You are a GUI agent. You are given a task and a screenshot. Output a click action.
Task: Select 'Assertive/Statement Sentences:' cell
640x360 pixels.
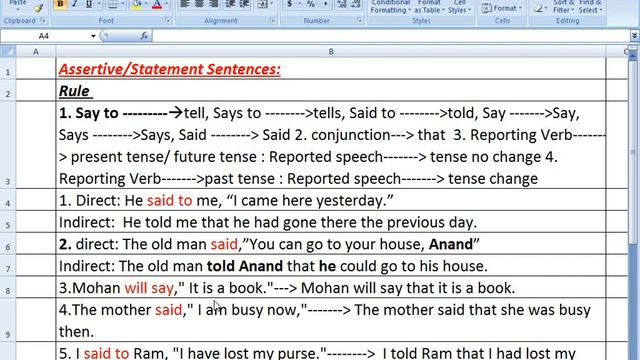(331, 68)
